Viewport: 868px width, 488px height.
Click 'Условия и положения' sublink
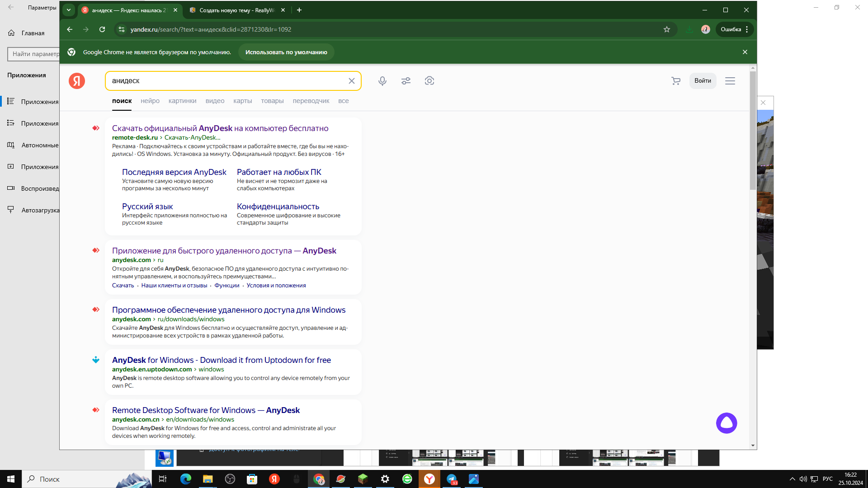pos(276,286)
